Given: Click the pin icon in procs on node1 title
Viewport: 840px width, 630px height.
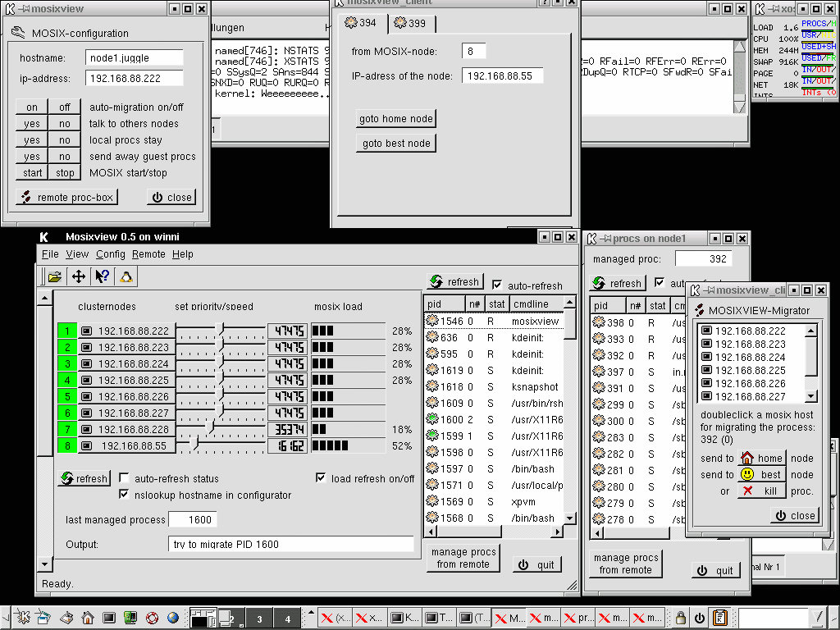Looking at the screenshot, I should [606, 239].
